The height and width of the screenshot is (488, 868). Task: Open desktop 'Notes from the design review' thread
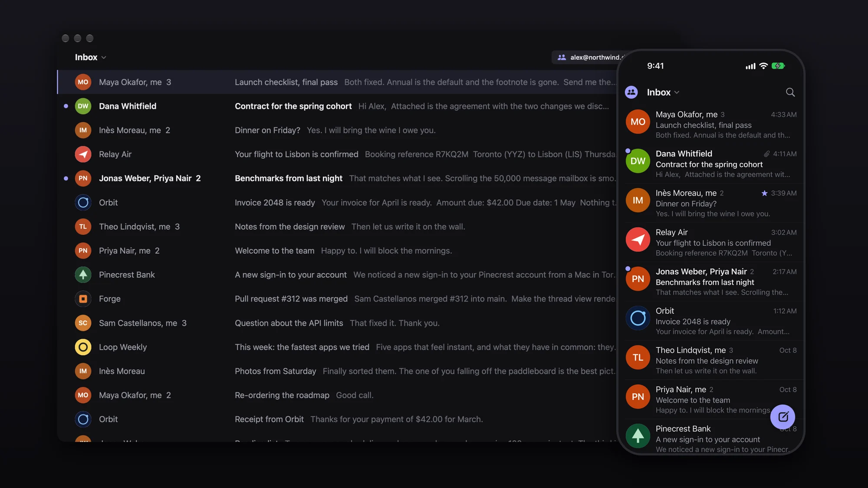coord(337,226)
